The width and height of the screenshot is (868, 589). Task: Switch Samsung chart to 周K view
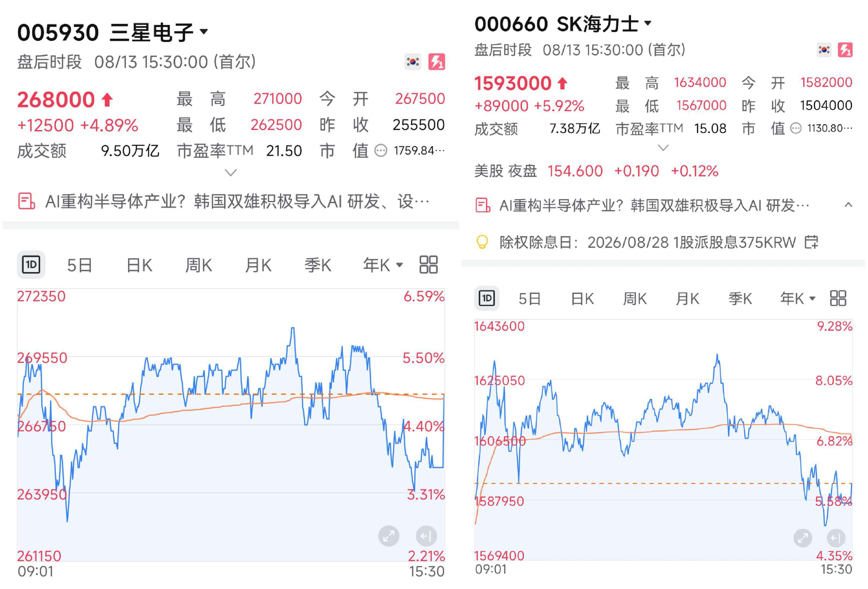coord(199,265)
